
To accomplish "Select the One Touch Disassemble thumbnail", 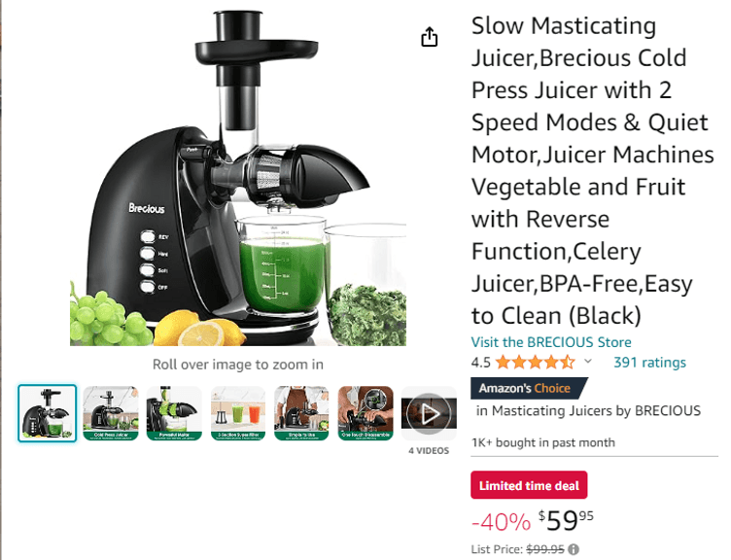I will coord(365,413).
